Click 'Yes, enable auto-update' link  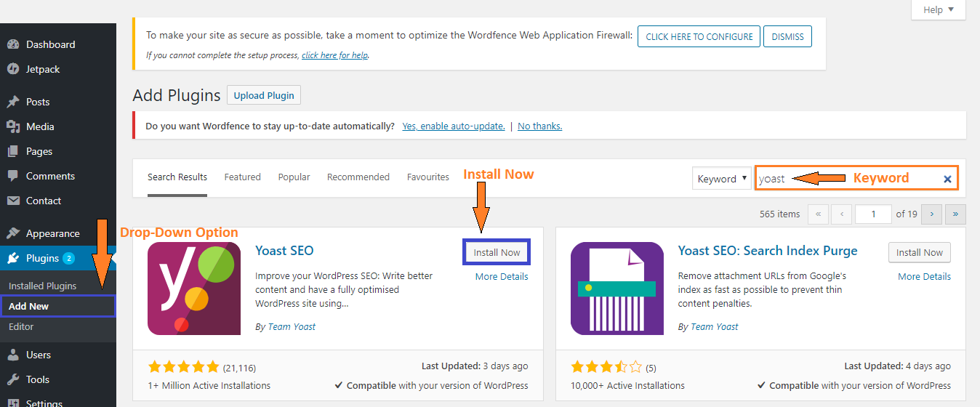(x=454, y=126)
